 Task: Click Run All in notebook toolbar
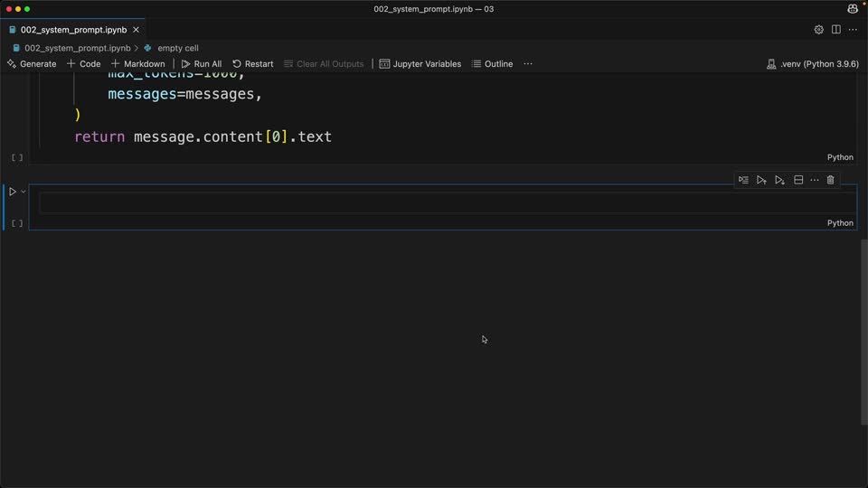click(x=202, y=64)
